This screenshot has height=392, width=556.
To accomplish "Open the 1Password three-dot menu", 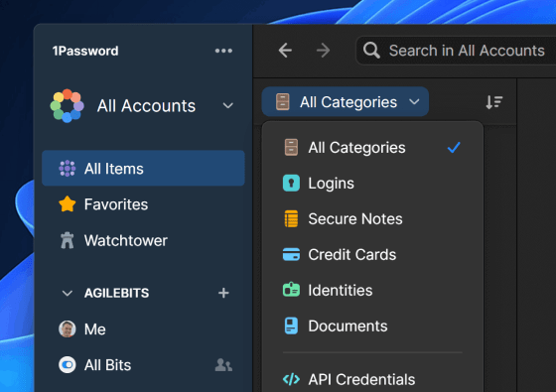I will (223, 51).
